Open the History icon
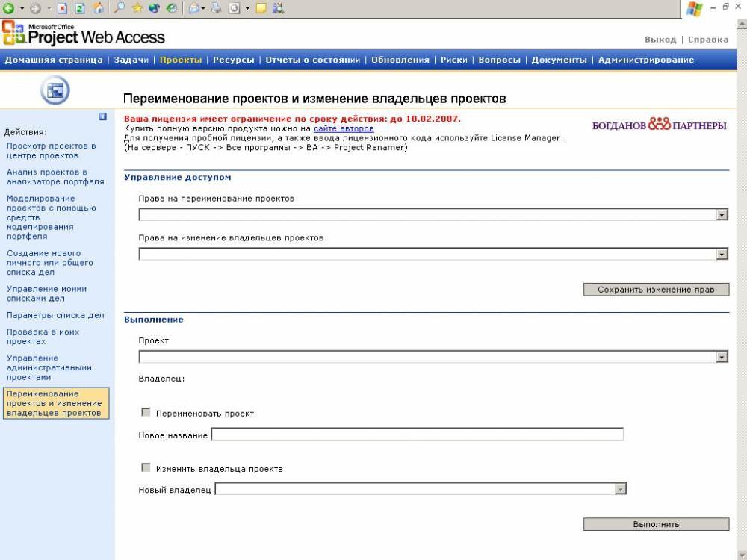The width and height of the screenshot is (747, 560). 172,7
